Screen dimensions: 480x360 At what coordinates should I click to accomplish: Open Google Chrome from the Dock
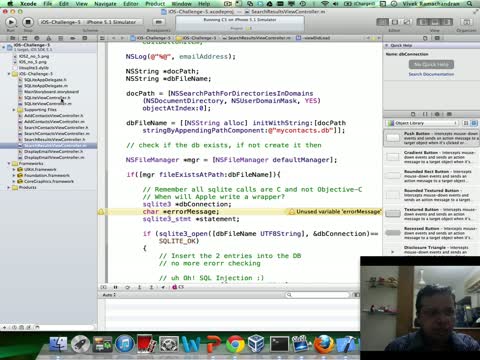(x=235, y=344)
